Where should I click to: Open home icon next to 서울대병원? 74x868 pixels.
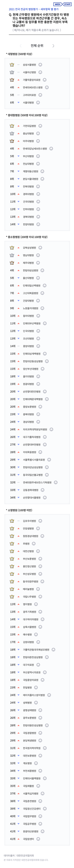(38, 102)
